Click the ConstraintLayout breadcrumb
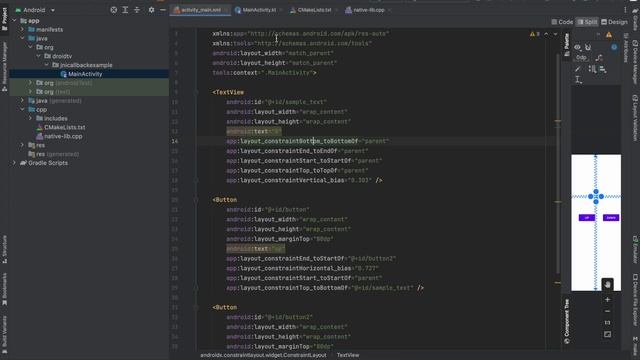 [x=263, y=355]
